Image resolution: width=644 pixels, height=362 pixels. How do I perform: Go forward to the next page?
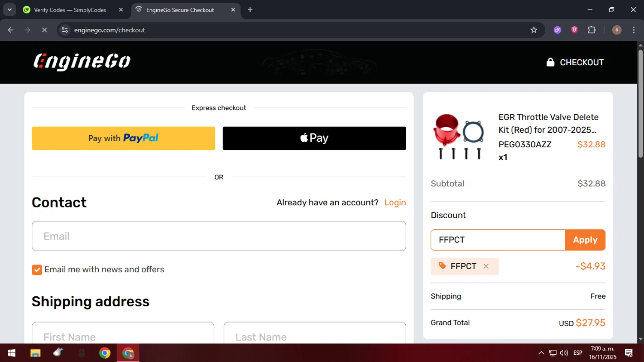(27, 30)
